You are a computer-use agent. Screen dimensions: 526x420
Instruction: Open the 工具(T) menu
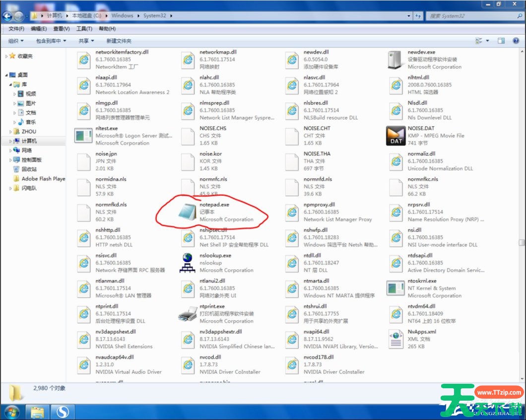(84, 29)
